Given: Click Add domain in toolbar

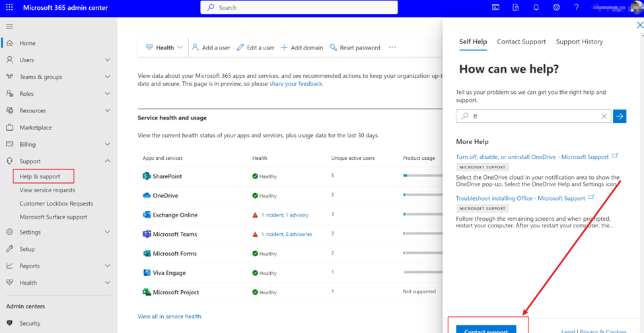Looking at the screenshot, I should point(302,48).
